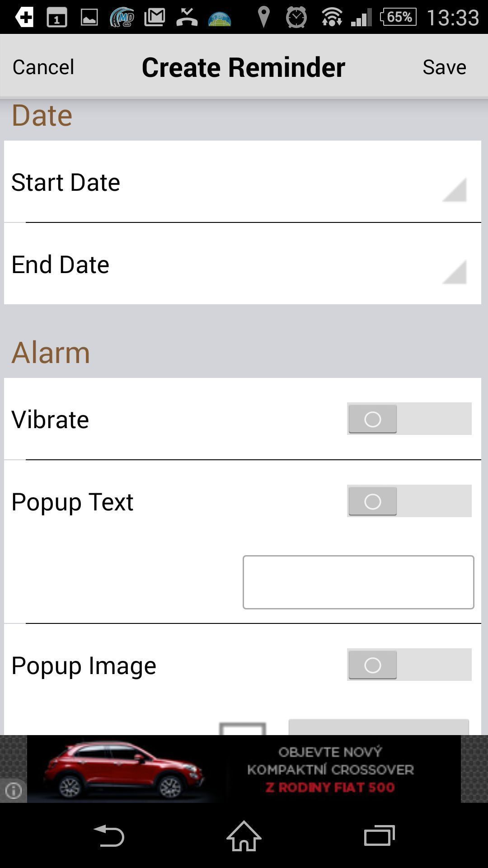Tap the battery 65% indicator
488x868 pixels.
pos(398,17)
